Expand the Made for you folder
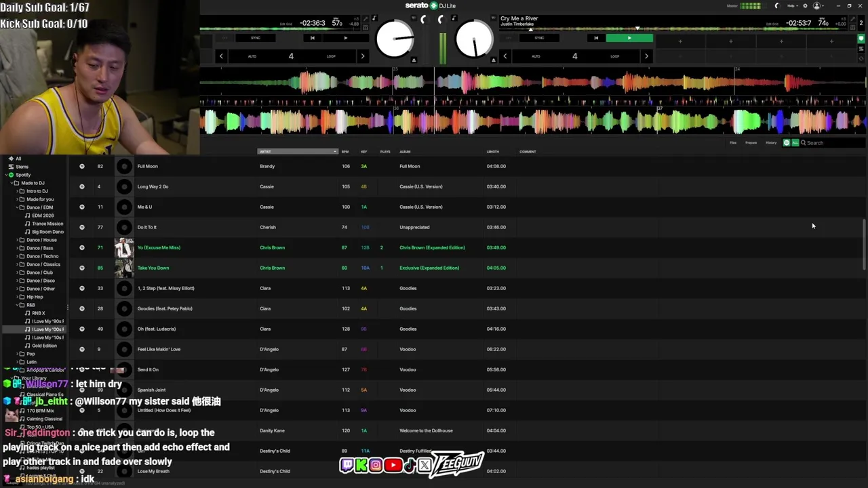The image size is (868, 488). click(18, 199)
